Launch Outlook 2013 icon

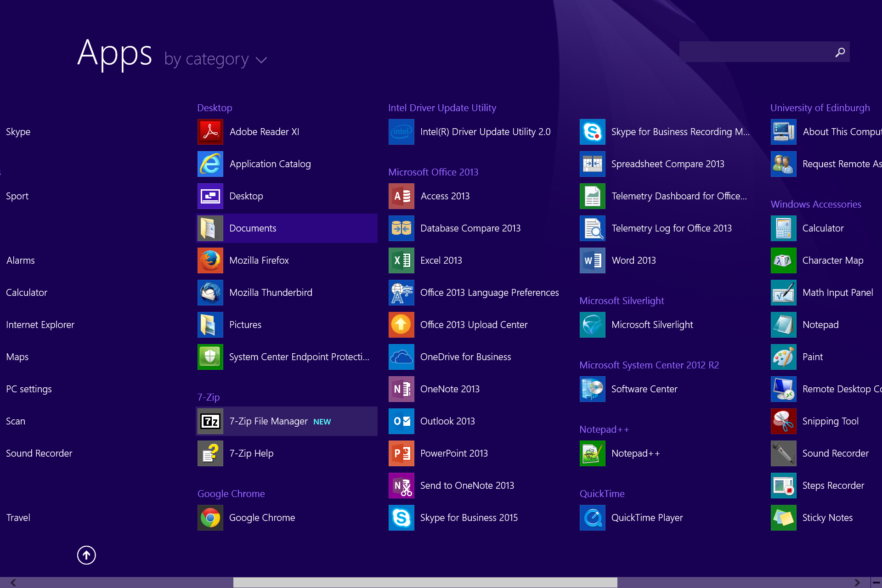(401, 421)
